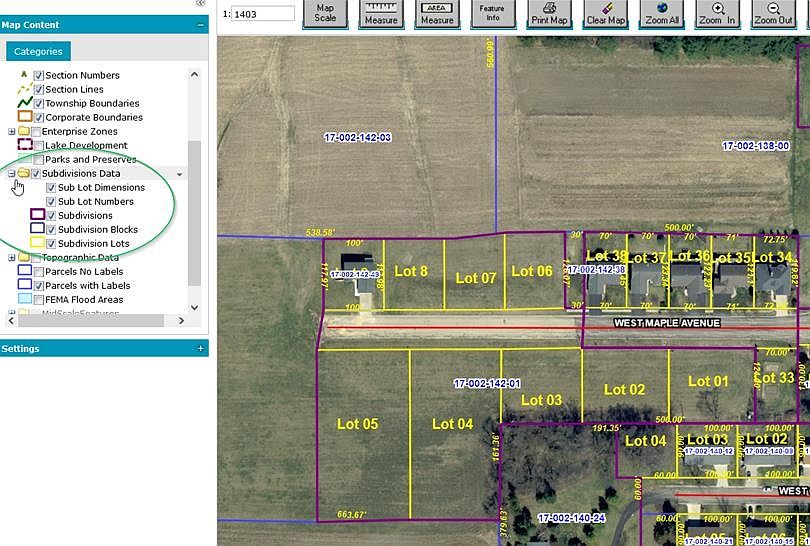810x546 pixels.
Task: Select the AREA Measure tool
Action: click(x=437, y=13)
